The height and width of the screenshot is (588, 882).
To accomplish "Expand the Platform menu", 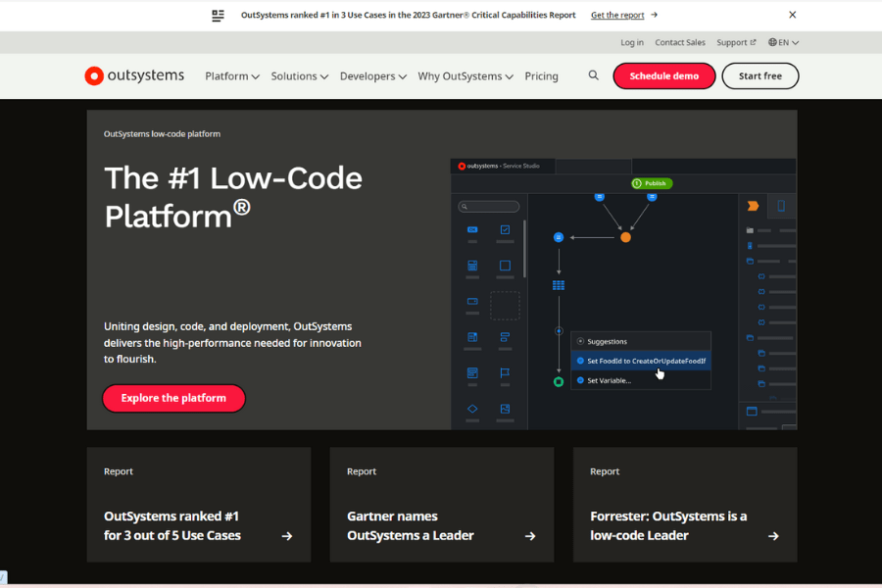I will 231,76.
